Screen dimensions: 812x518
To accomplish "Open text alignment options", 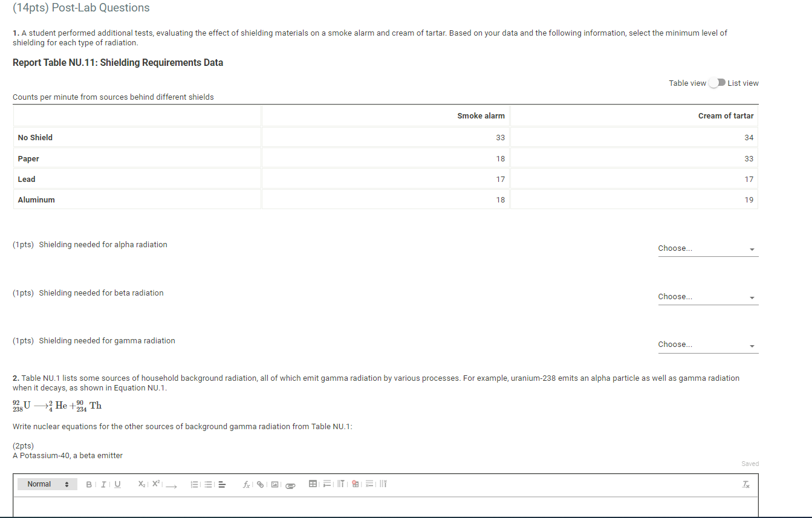I will coord(222,484).
